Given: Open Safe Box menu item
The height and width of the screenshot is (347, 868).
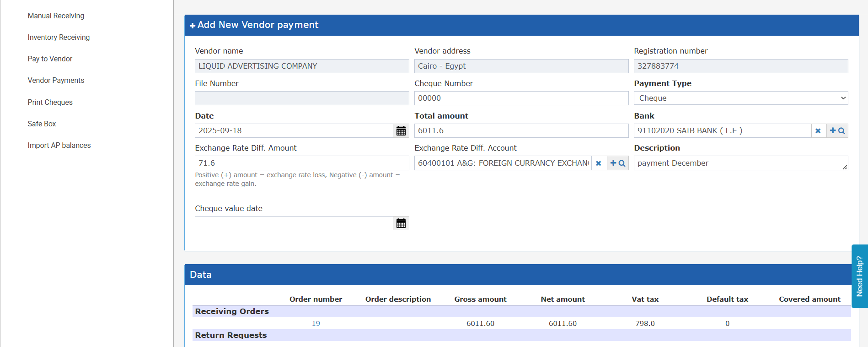Looking at the screenshot, I should tap(42, 124).
